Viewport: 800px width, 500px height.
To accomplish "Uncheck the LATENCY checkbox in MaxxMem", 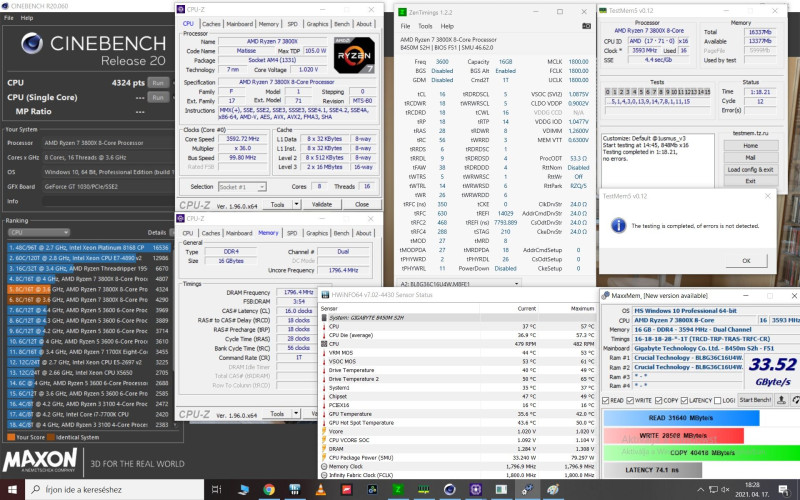I will point(684,401).
